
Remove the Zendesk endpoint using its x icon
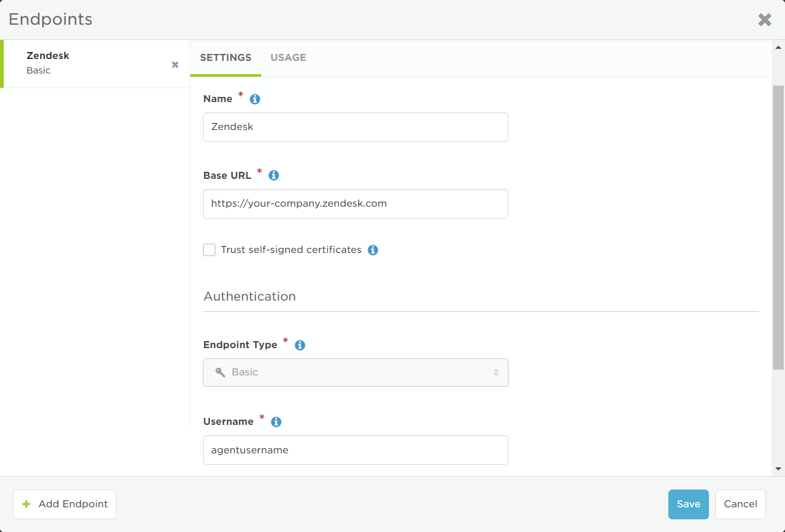174,63
